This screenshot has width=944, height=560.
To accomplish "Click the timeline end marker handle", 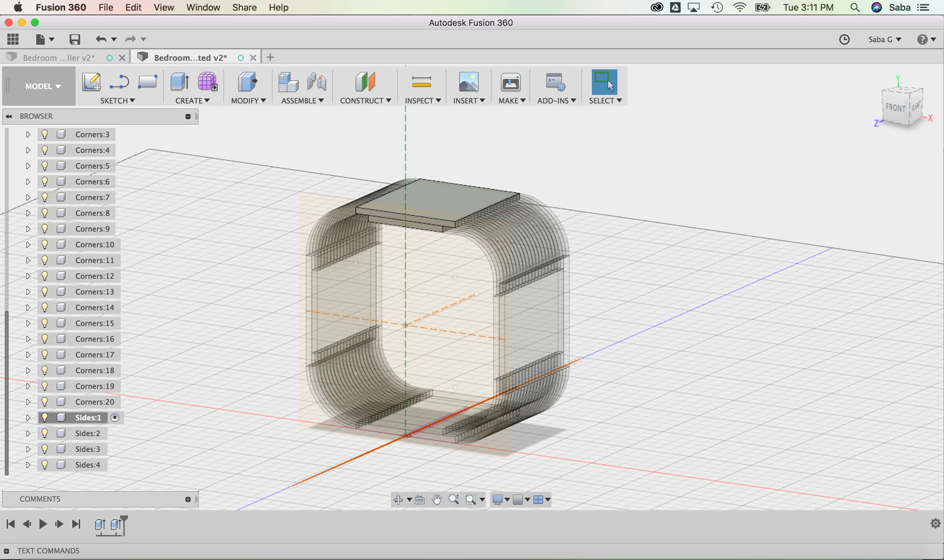I will pos(124,518).
